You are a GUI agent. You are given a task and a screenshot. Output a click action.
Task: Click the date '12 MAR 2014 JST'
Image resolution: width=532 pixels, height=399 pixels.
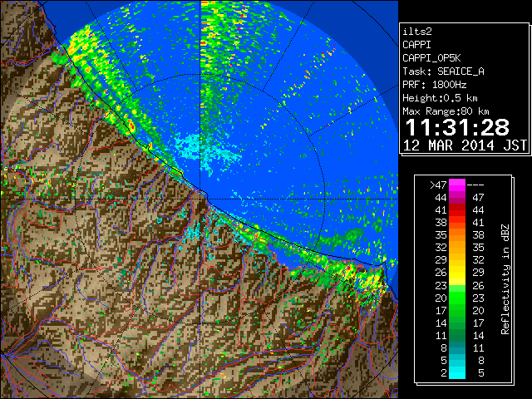tap(465, 145)
